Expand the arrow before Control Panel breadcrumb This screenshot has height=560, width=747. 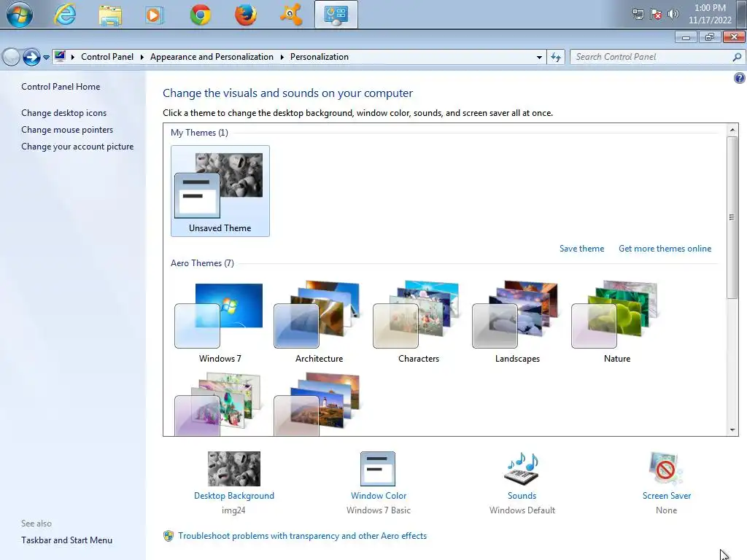[x=73, y=57]
